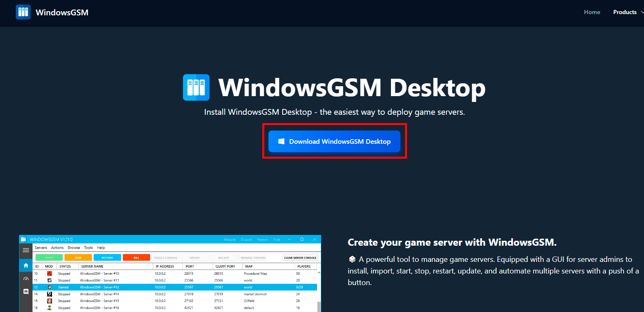Open the Actions menu in the app

(57, 248)
